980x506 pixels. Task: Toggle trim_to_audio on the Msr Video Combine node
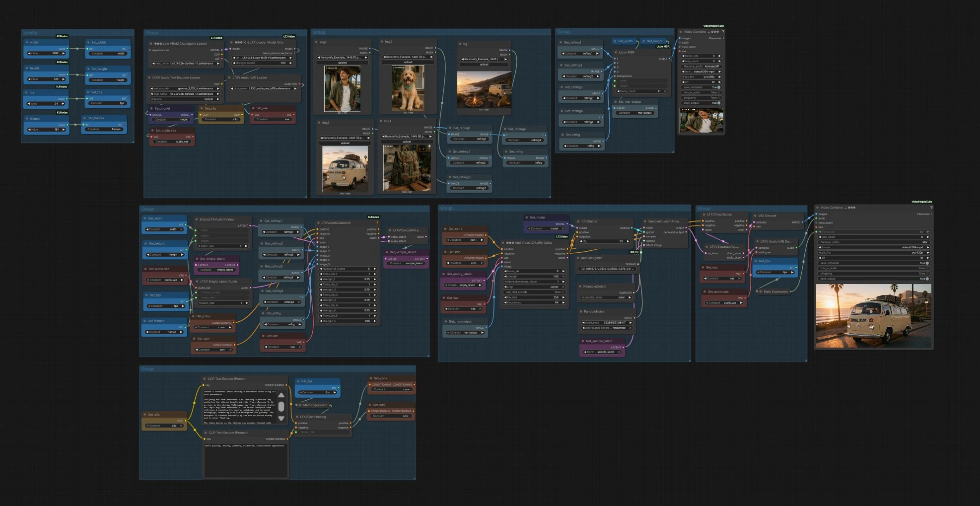pos(873,268)
